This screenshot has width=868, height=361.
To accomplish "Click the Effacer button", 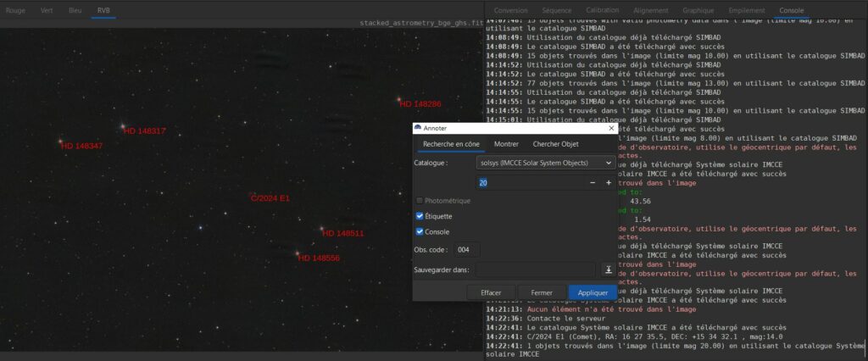I will point(491,292).
